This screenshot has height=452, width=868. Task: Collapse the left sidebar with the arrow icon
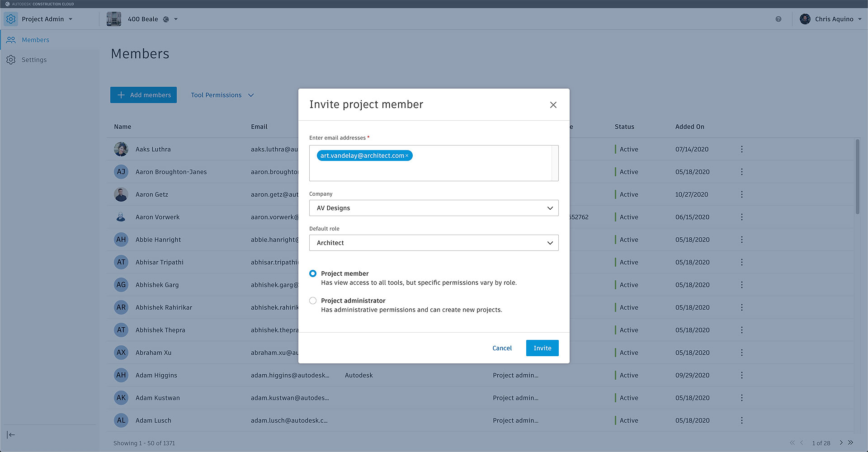pyautogui.click(x=11, y=435)
